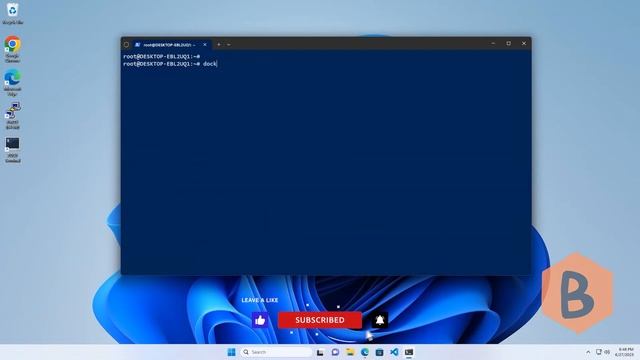Click the taskbar Search box
Screen dimensions: 640x360
coord(276,352)
